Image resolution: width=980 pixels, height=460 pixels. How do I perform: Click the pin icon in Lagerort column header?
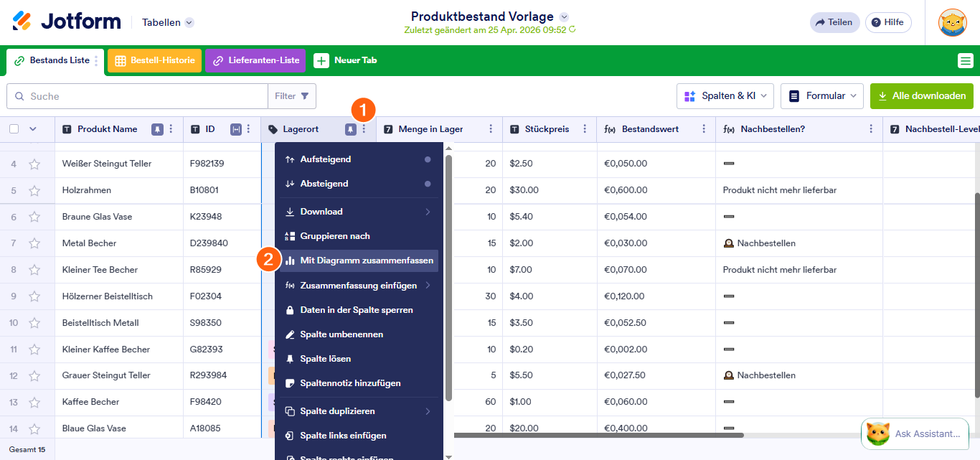tap(350, 129)
